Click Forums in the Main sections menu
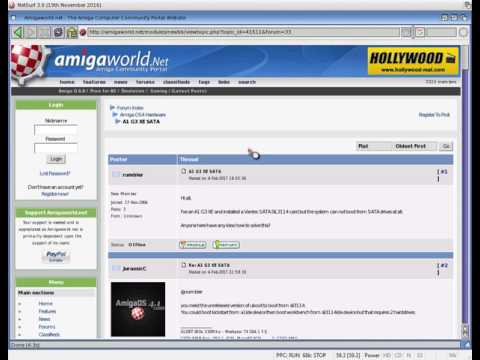480x360 pixels. pyautogui.click(x=47, y=327)
